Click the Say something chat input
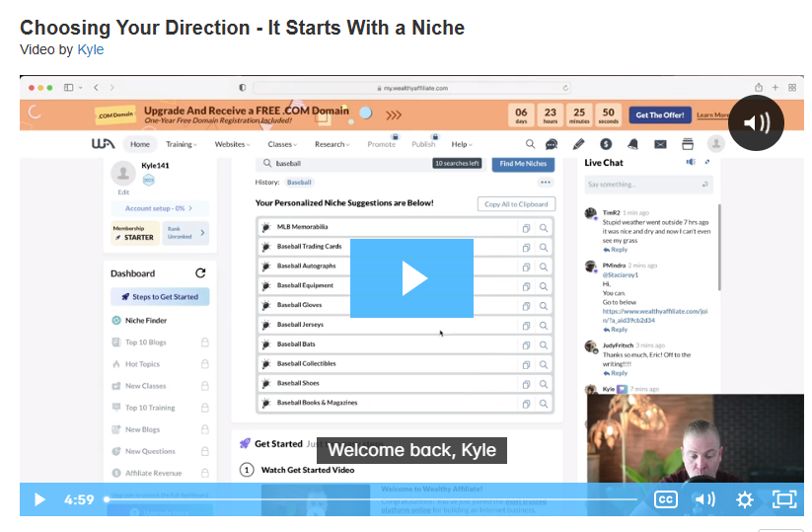Image resolution: width=812 pixels, height=532 pixels. (x=649, y=185)
